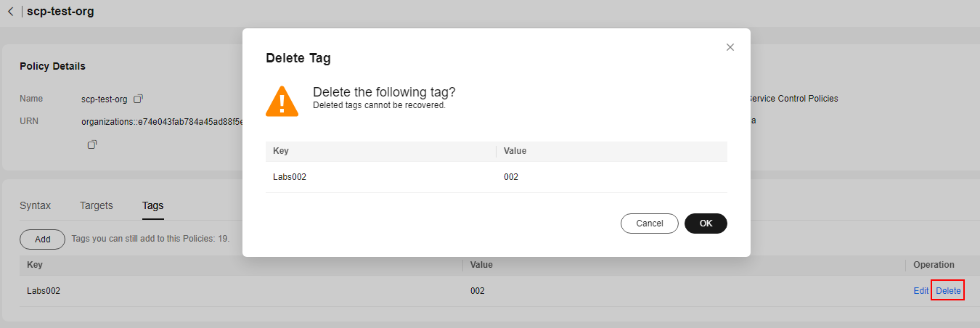Copy the policy URN value

pos(92,144)
